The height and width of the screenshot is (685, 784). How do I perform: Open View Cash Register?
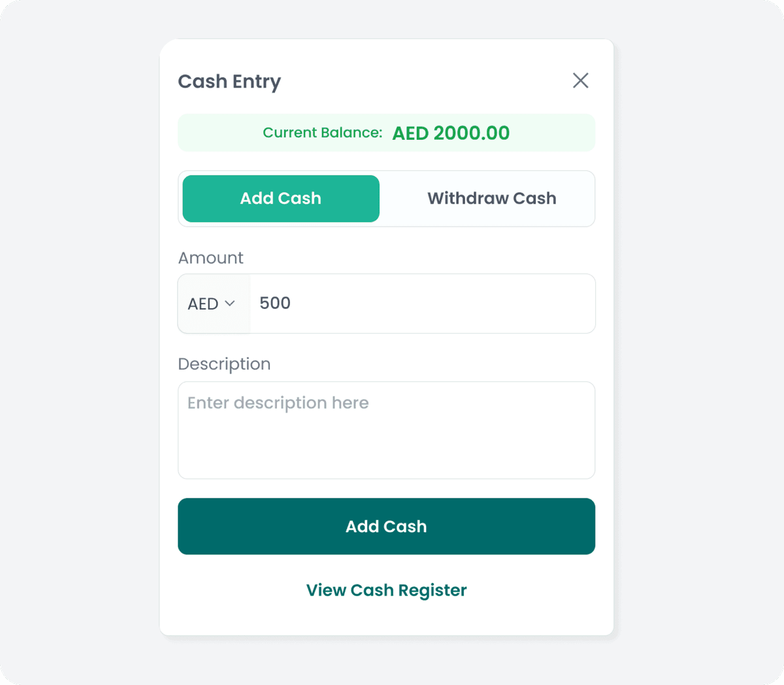coord(386,590)
